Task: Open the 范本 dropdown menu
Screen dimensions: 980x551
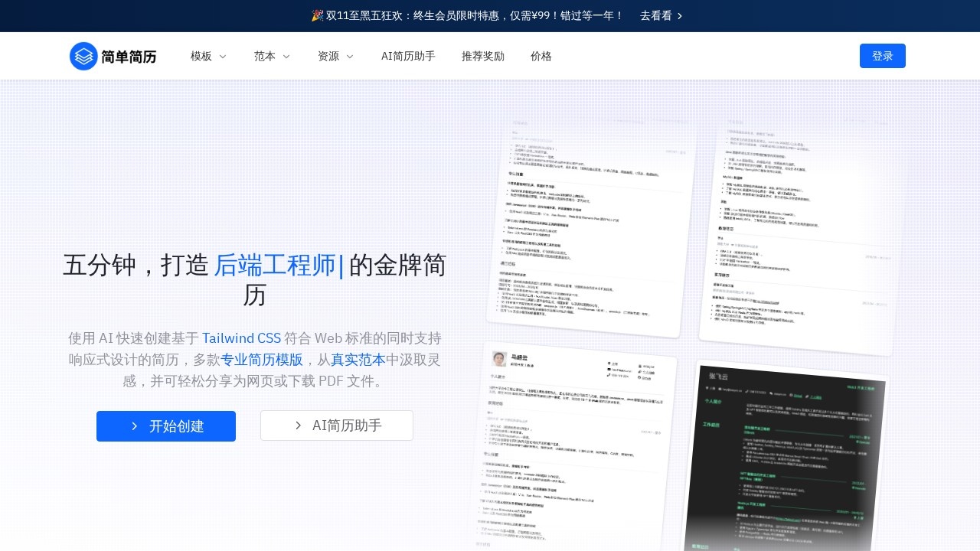Action: point(272,56)
